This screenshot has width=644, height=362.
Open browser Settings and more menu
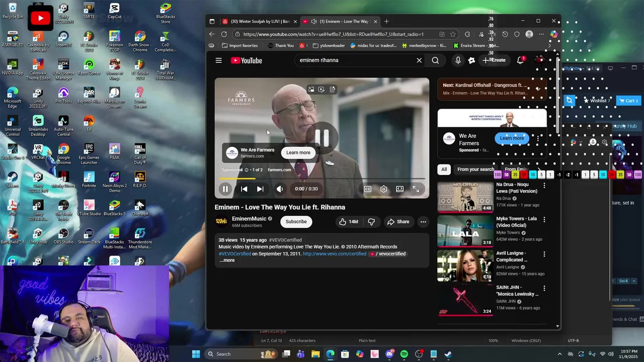coord(541,34)
